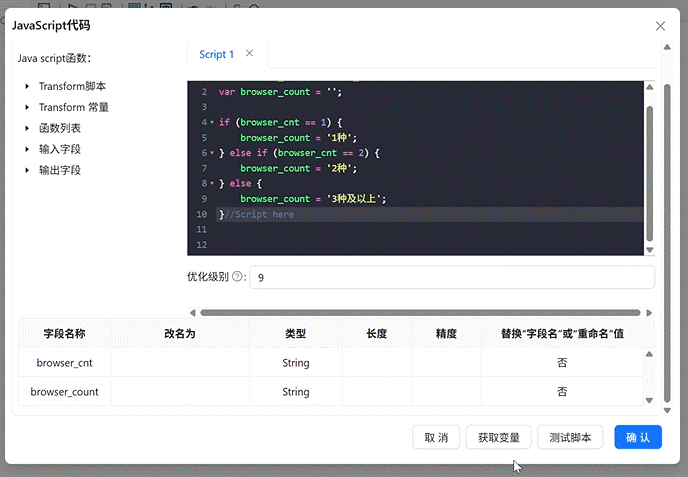Image resolution: width=688 pixels, height=477 pixels.
Task: Select the 函数列表 tree label
Action: [60, 129]
